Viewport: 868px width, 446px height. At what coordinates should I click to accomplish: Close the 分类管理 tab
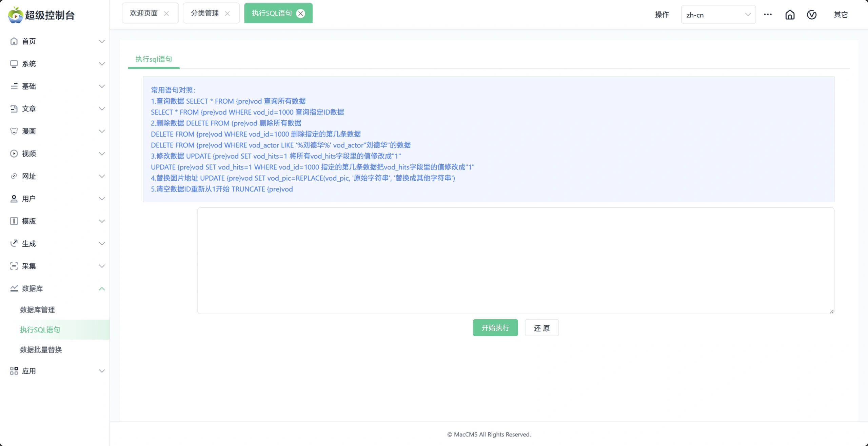tap(227, 14)
